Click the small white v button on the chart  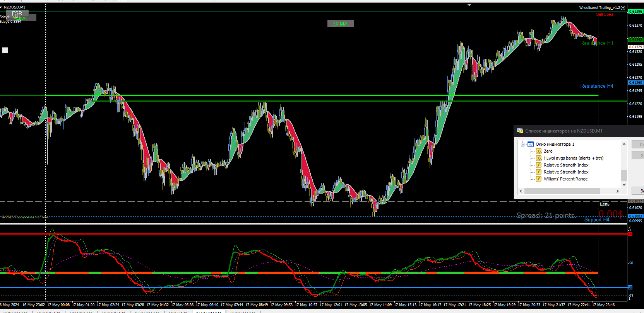(x=5, y=50)
